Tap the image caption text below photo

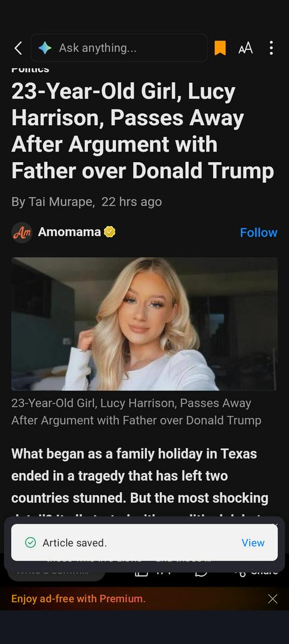(136, 411)
